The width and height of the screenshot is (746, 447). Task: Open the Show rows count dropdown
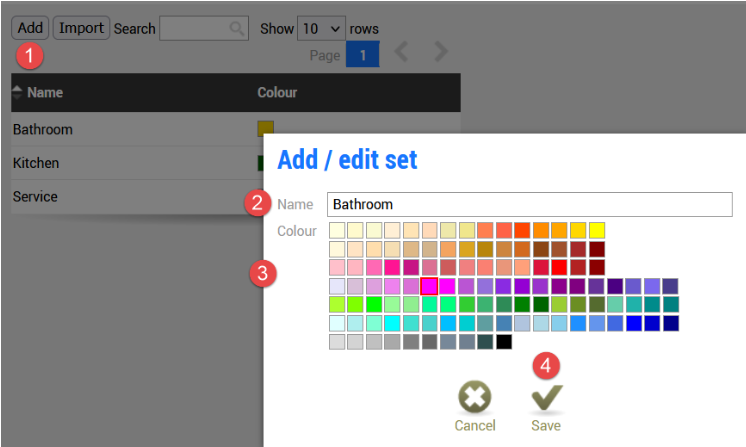click(x=321, y=29)
